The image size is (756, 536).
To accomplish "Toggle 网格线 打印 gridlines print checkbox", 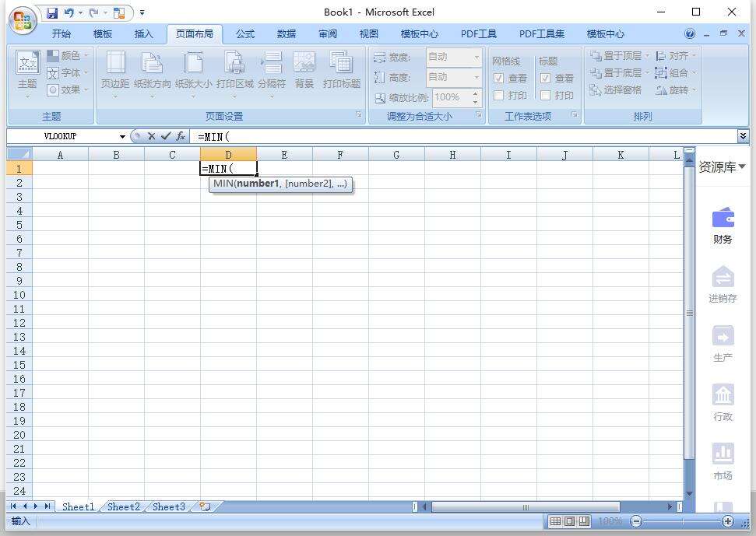I will click(x=499, y=96).
